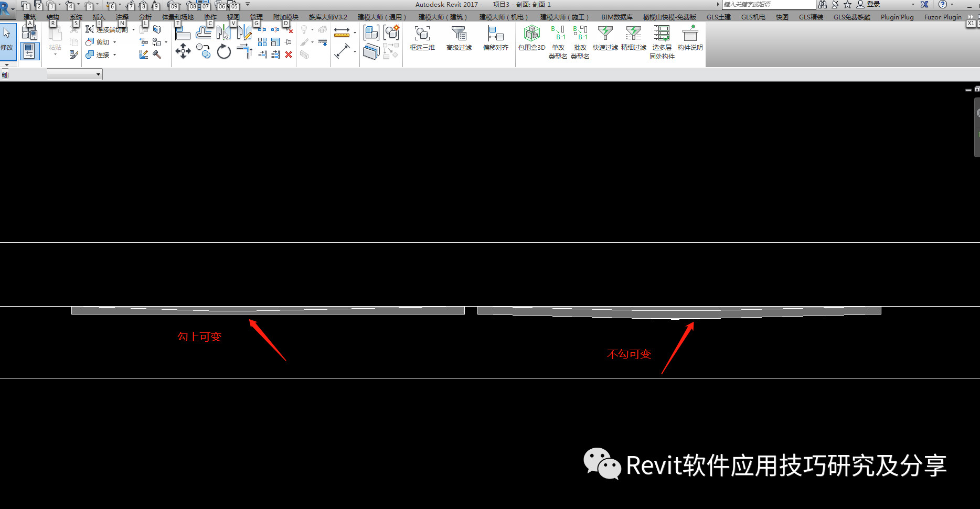Click the 选多层同处构件 tool
The height and width of the screenshot is (509, 980).
pos(662,42)
